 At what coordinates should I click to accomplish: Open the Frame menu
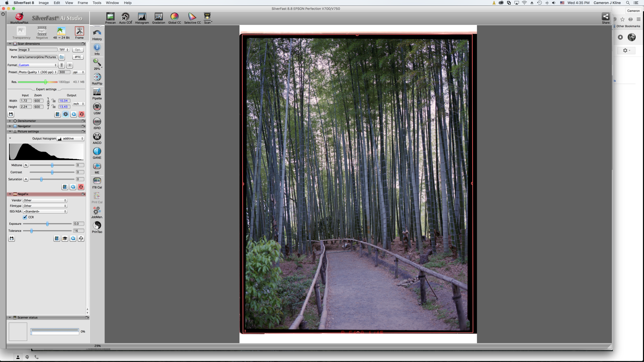coord(83,3)
